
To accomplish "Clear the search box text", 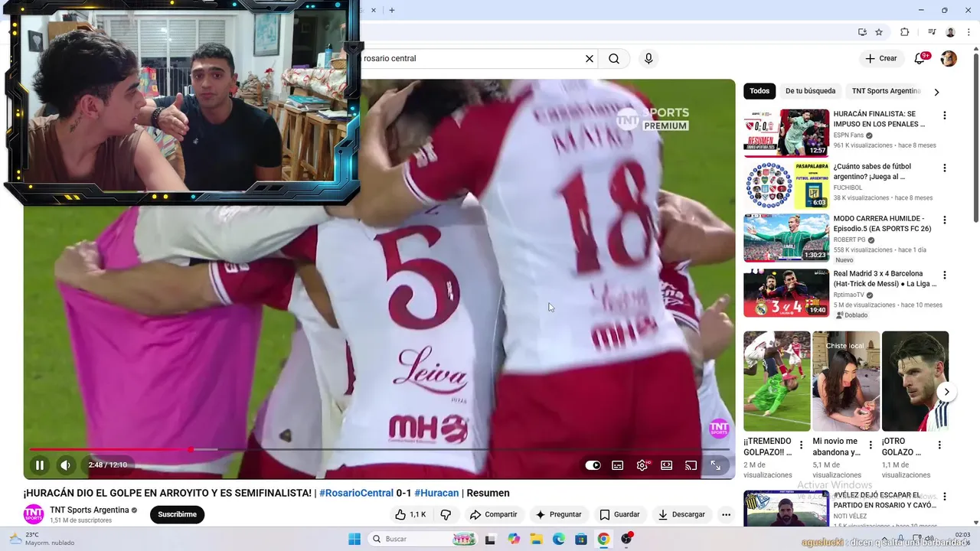I will 590,58.
